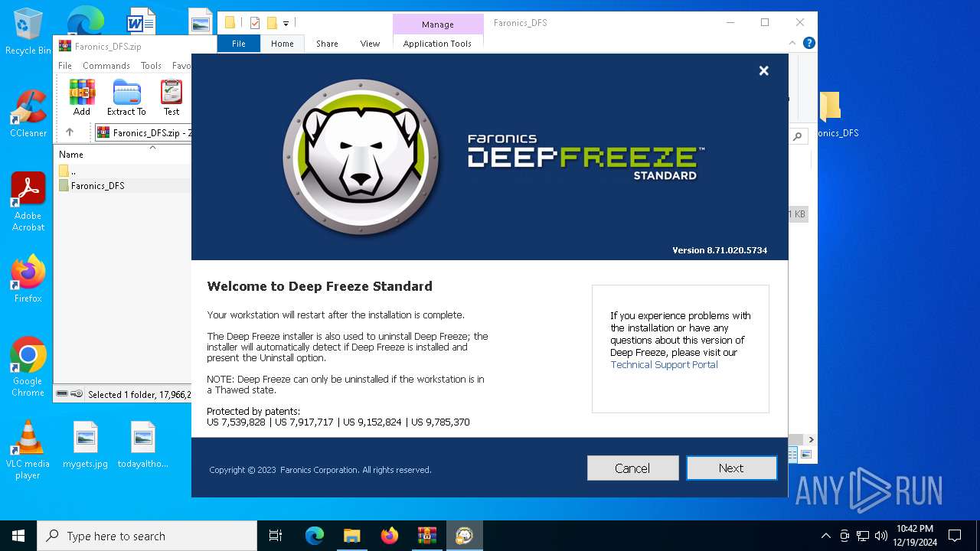Click Cancel in the Deep Freeze installer
Image resolution: width=980 pixels, height=551 pixels.
click(632, 468)
